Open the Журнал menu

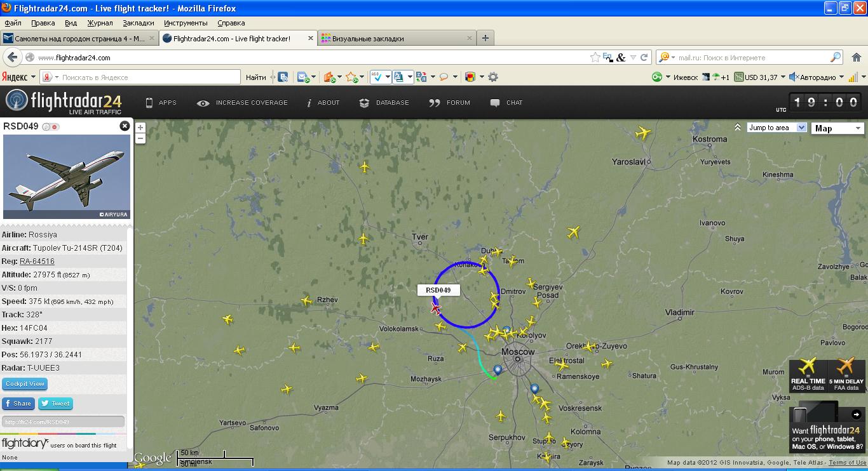(100, 23)
